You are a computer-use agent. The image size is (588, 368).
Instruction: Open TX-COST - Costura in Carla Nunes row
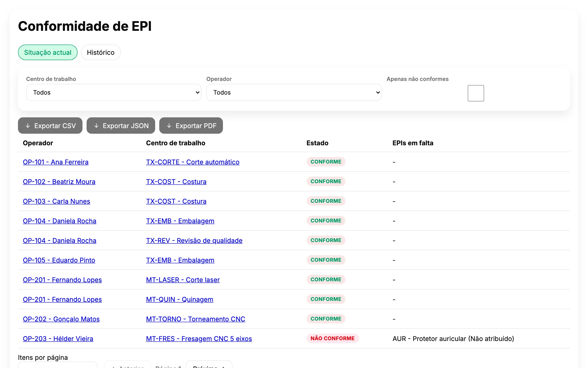[176, 201]
